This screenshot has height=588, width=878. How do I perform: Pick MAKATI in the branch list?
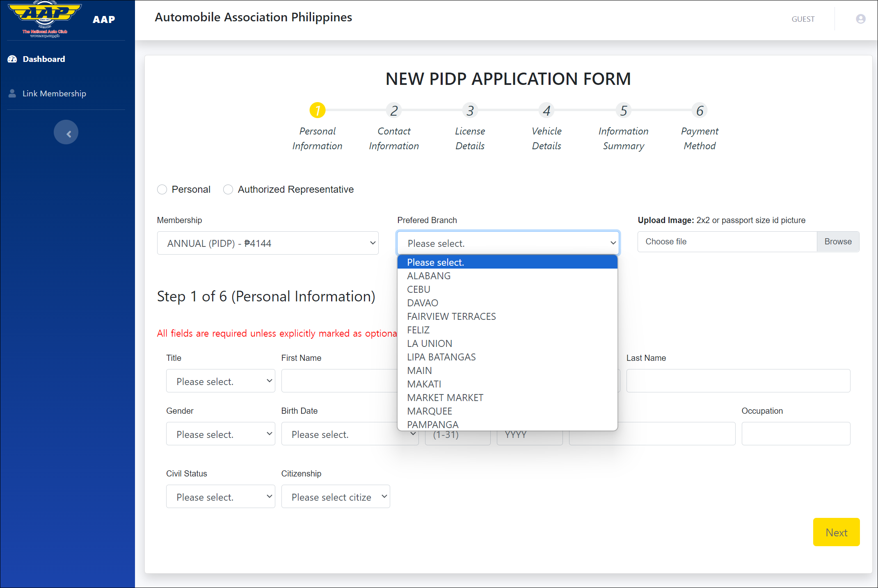point(424,384)
